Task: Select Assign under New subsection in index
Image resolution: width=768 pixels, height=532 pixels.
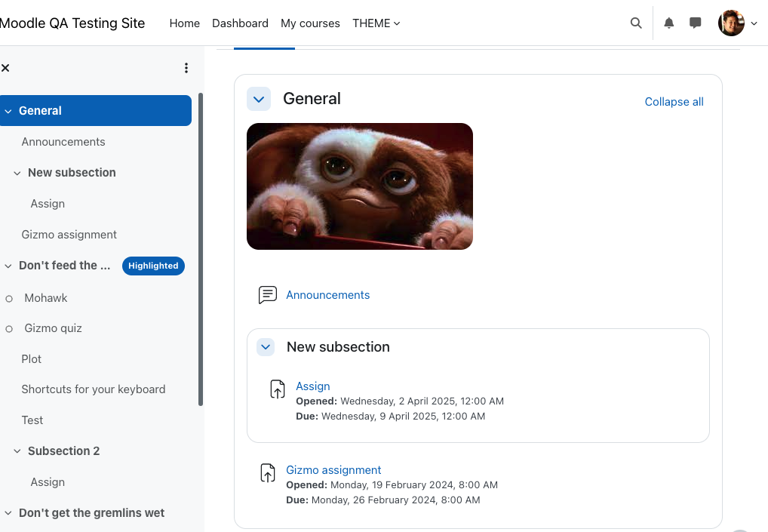Action: tap(48, 204)
